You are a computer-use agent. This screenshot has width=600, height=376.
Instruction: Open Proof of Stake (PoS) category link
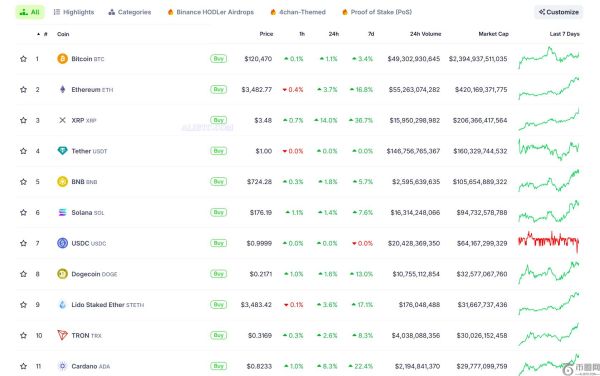point(377,12)
